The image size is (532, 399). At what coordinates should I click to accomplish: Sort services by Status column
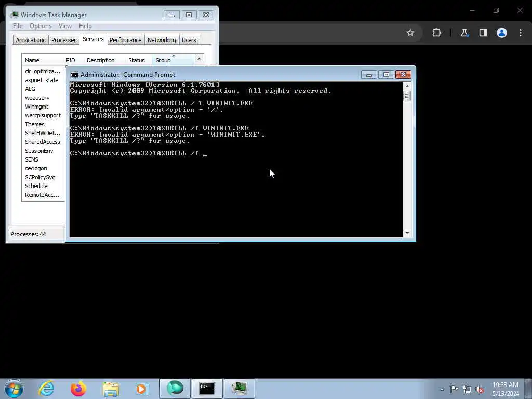139,60
